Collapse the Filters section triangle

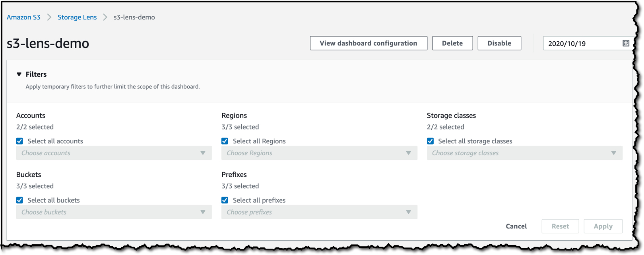19,74
